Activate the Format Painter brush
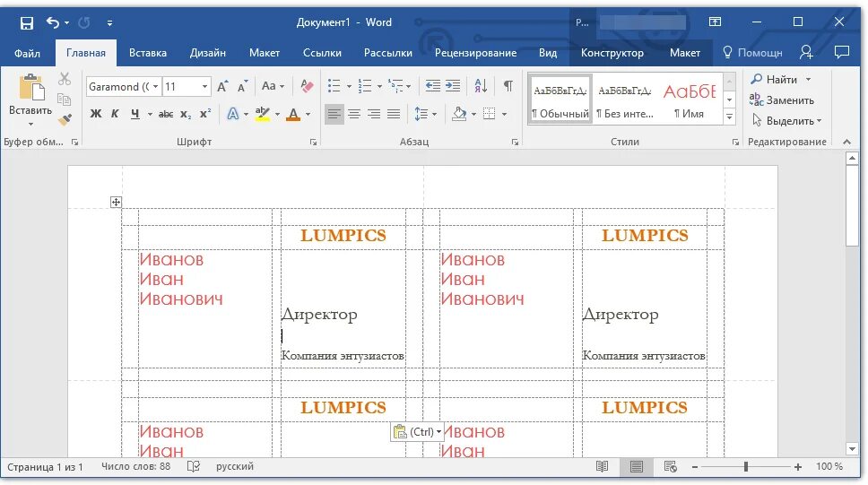This screenshot has width=868, height=485. pos(65,119)
